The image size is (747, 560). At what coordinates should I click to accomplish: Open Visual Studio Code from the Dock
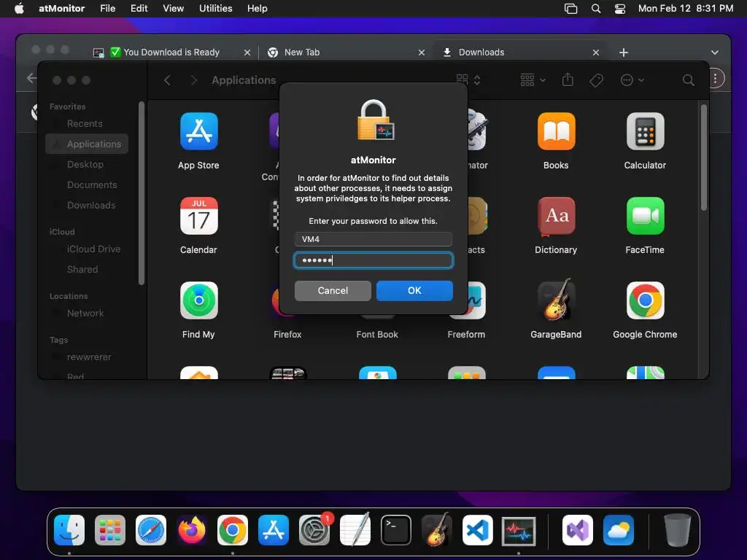(478, 530)
